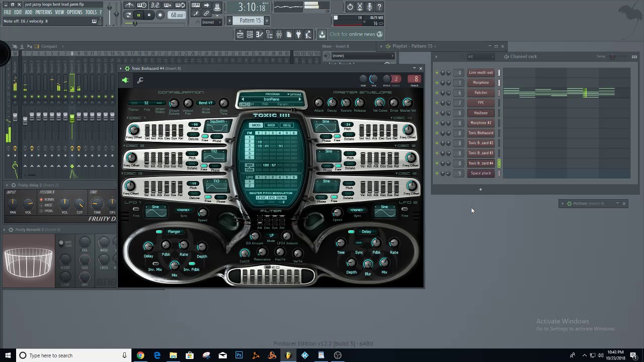Select previous Toxic program with left arrow
644x362 pixels.
(242, 100)
